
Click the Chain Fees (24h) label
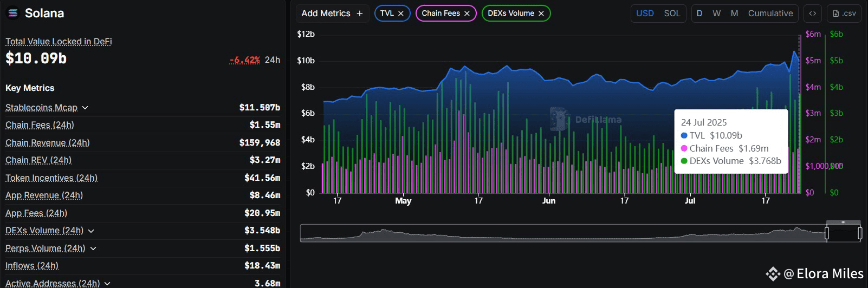click(40, 125)
